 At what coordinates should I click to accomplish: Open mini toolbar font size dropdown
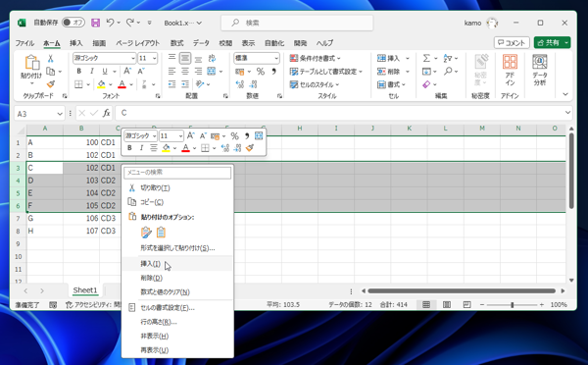pos(180,136)
